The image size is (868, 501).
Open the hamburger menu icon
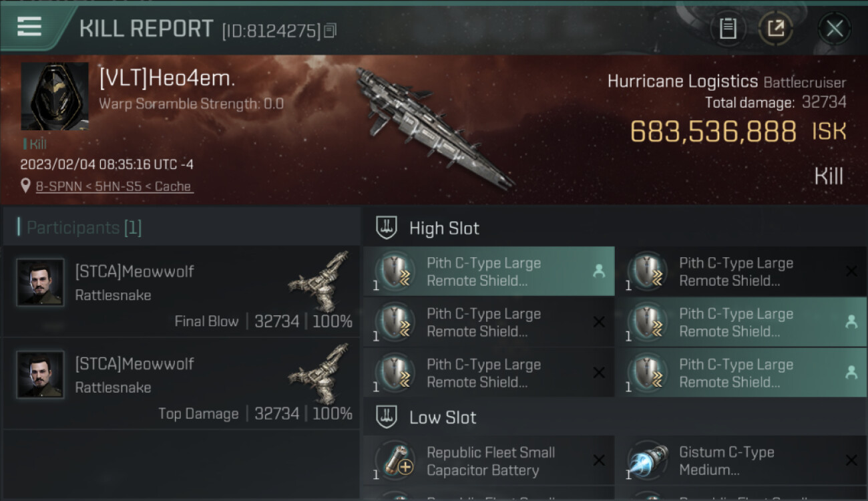point(29,27)
